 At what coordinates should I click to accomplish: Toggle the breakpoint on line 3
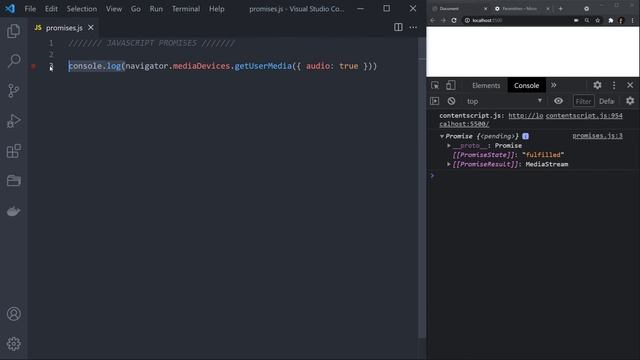click(33, 66)
